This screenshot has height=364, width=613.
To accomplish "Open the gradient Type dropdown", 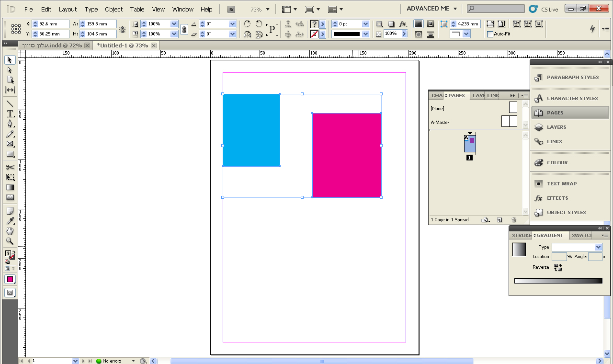I will click(577, 247).
